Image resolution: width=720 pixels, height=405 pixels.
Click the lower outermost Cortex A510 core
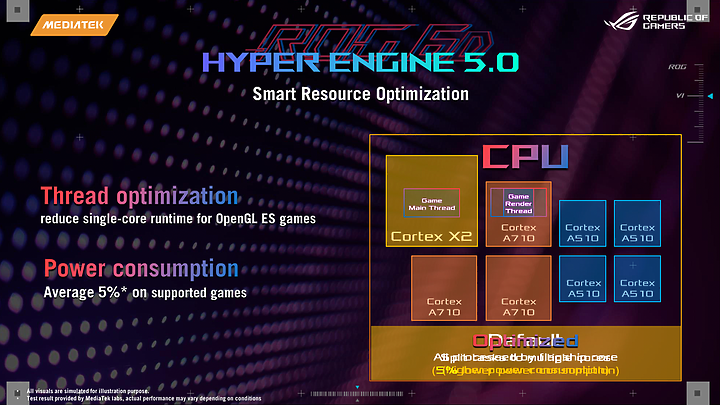[637, 279]
